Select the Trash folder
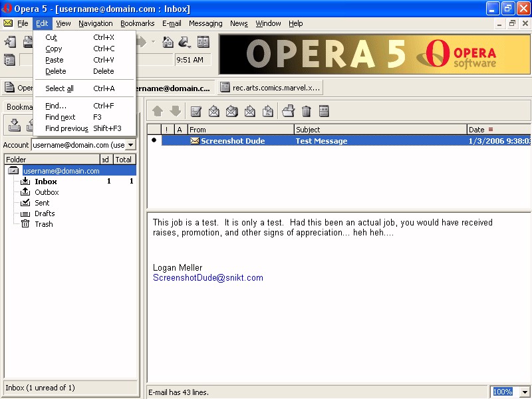Image resolution: width=532 pixels, height=399 pixels. click(43, 224)
